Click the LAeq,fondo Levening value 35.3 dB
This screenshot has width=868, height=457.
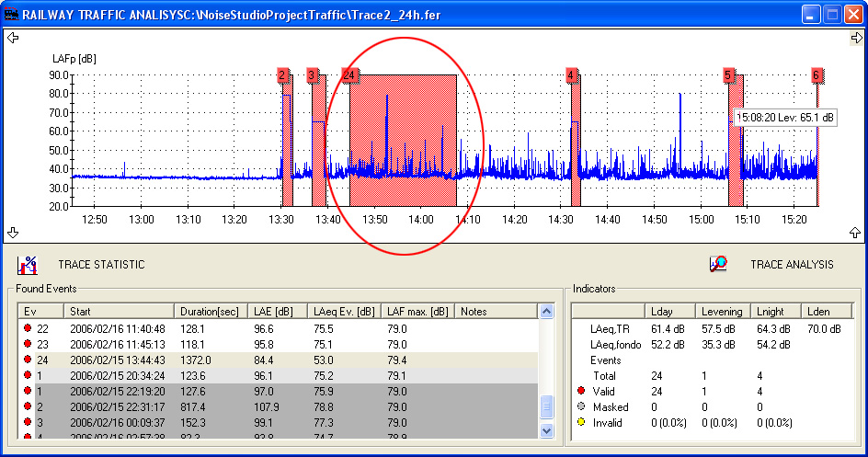[x=718, y=344]
